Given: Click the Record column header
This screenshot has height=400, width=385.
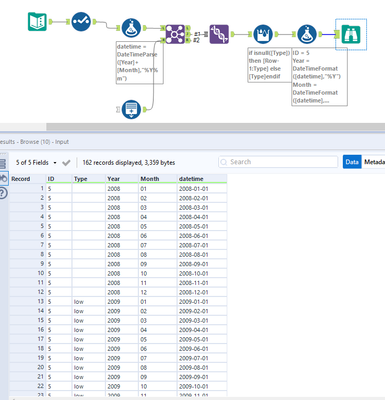Looking at the screenshot, I should tap(28, 179).
